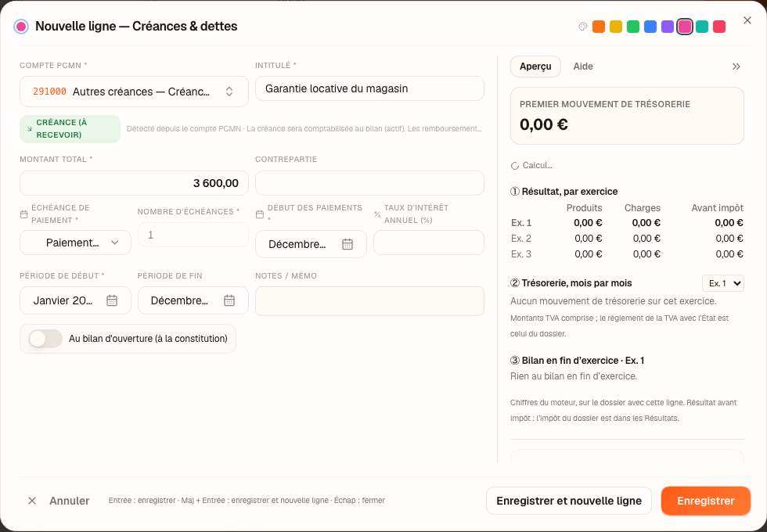The height and width of the screenshot is (532, 767).
Task: Click the Début des paiements Décembre field
Action: pyautogui.click(x=311, y=244)
